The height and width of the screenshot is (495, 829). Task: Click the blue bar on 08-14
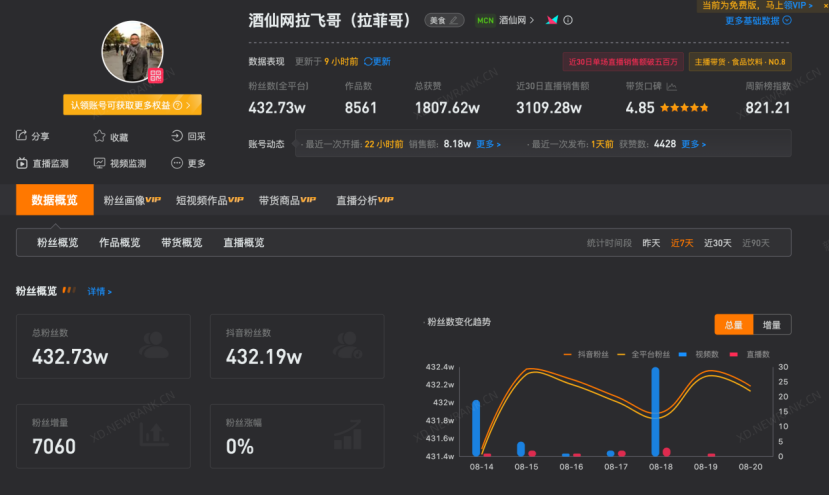(x=476, y=428)
